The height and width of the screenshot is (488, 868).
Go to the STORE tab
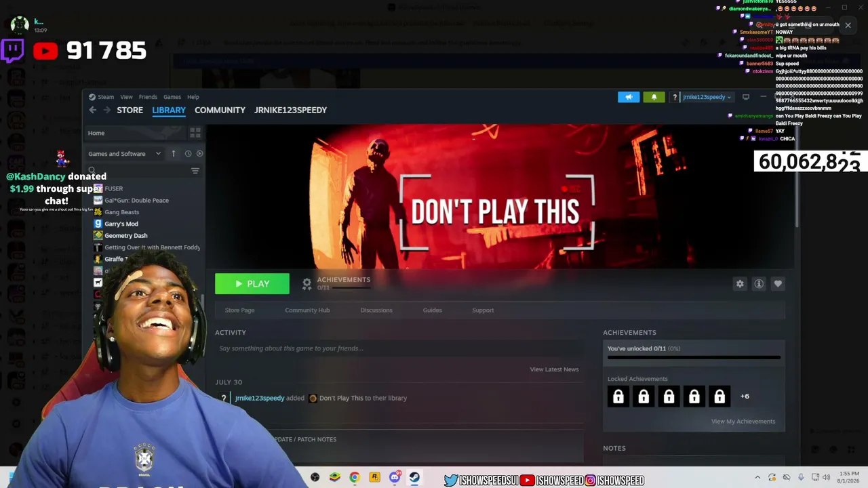[x=130, y=110]
